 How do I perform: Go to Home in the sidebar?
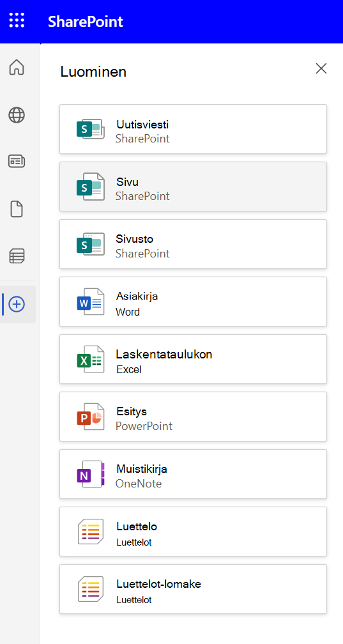click(x=17, y=67)
